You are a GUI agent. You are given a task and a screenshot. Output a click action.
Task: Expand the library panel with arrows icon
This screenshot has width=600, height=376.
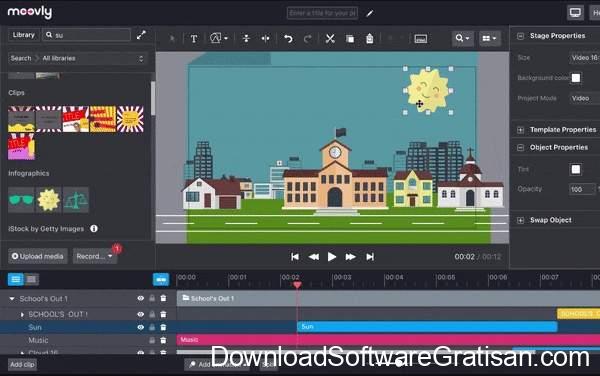(141, 35)
